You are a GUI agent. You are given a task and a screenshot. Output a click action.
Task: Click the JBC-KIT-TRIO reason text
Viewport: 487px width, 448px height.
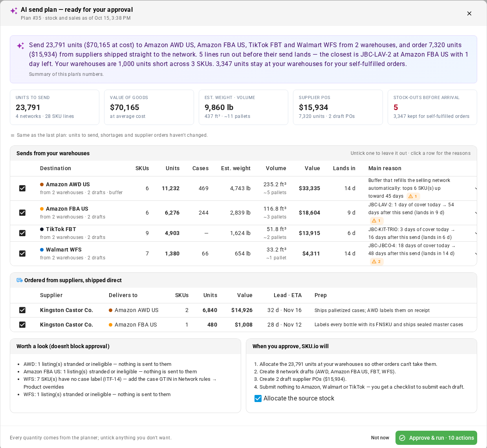pos(411,233)
